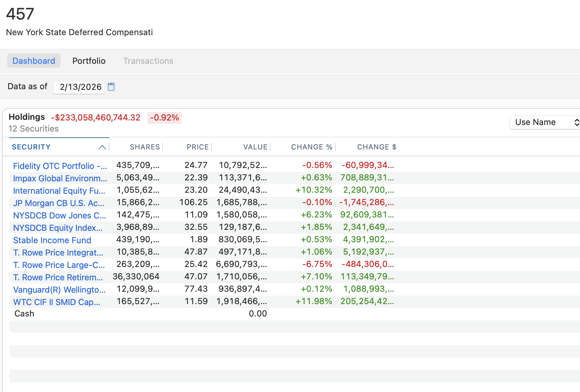The width and height of the screenshot is (580, 392).
Task: Open JP Morgan CB U.S. security link
Action: (x=59, y=203)
